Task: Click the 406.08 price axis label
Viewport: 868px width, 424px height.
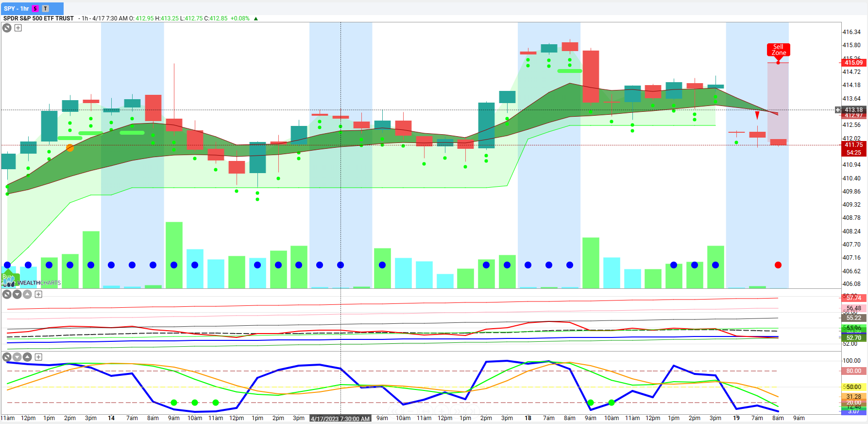Action: [851, 284]
